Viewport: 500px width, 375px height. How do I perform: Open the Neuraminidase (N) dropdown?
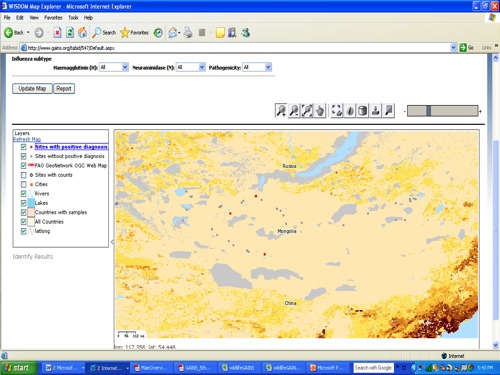(x=190, y=67)
